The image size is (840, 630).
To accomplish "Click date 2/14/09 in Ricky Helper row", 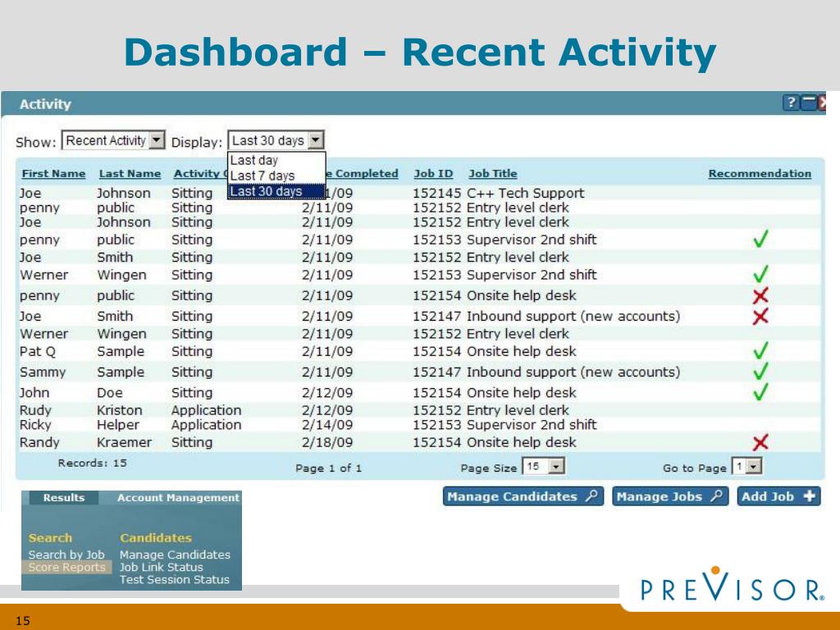I will 326,424.
